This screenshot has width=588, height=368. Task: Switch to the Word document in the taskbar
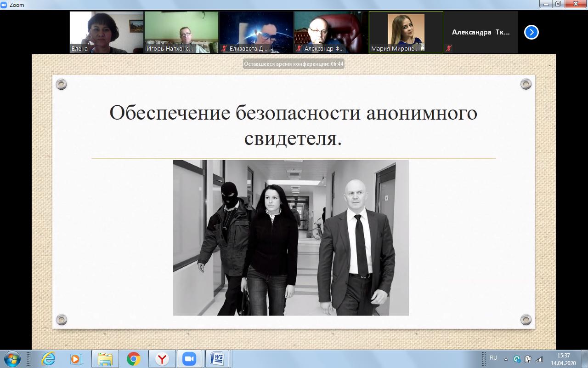coord(217,358)
